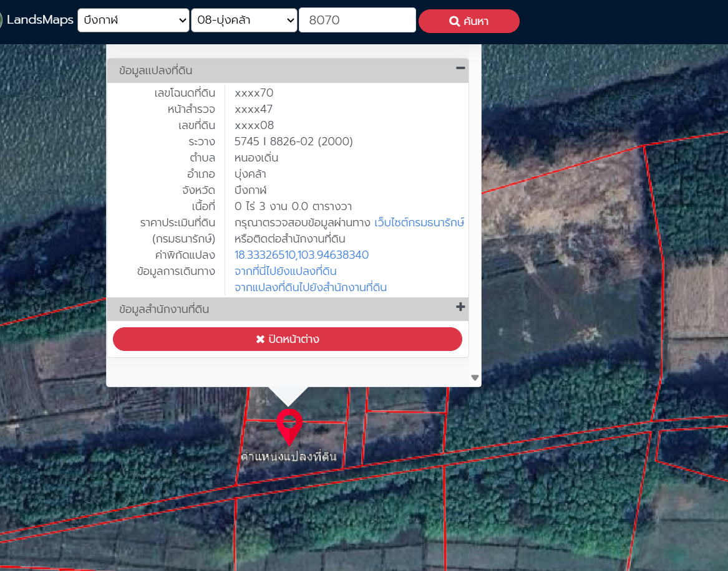Open the เว็บไซต์กรมธนารักษ์ link

point(419,223)
